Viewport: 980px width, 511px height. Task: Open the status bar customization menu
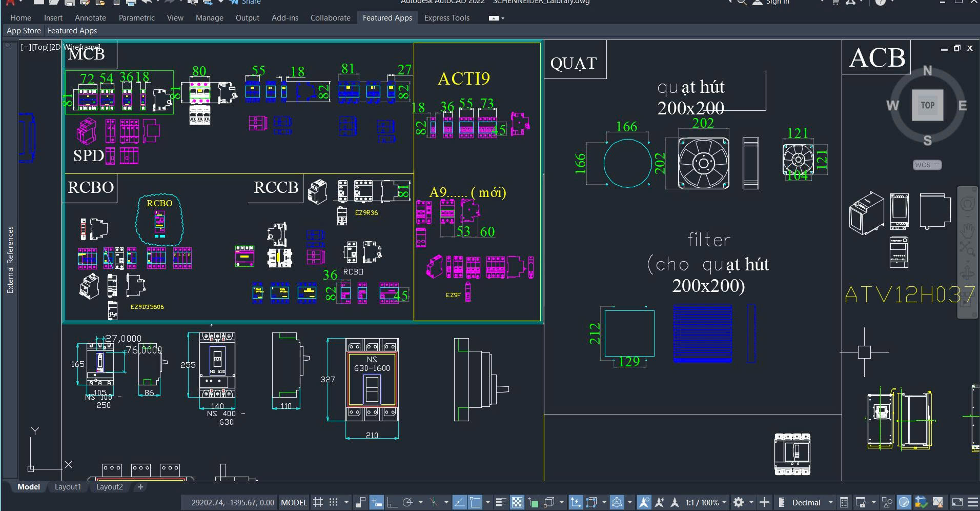click(972, 502)
